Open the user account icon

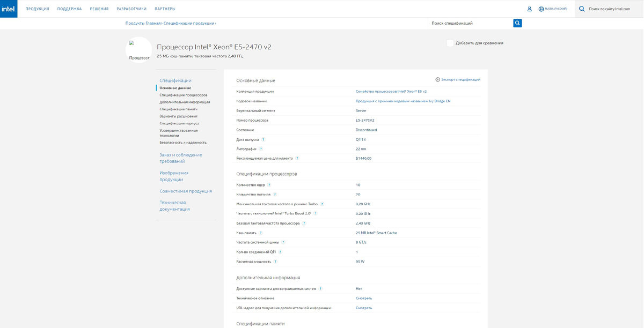coord(529,9)
